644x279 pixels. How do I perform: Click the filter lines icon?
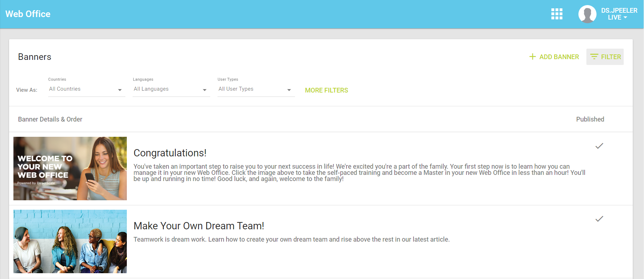594,57
